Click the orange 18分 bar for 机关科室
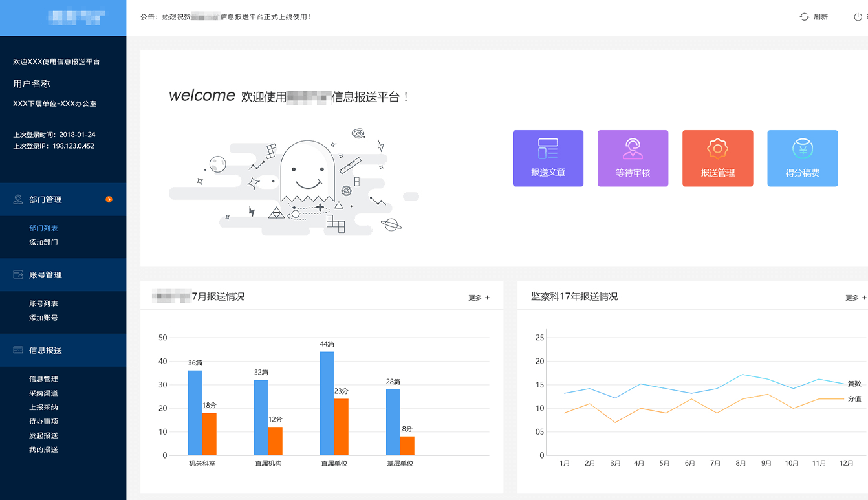Image resolution: width=868 pixels, height=500 pixels. coord(210,433)
